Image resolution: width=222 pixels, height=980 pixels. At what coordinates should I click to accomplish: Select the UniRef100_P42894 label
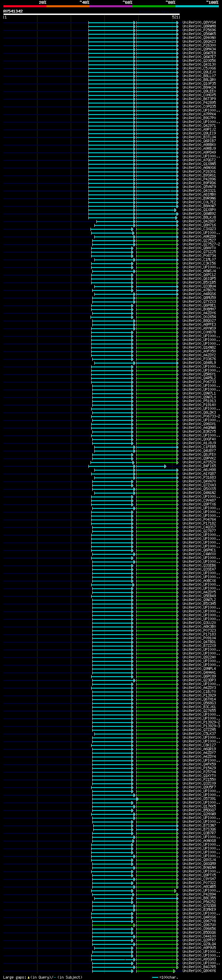point(199,894)
